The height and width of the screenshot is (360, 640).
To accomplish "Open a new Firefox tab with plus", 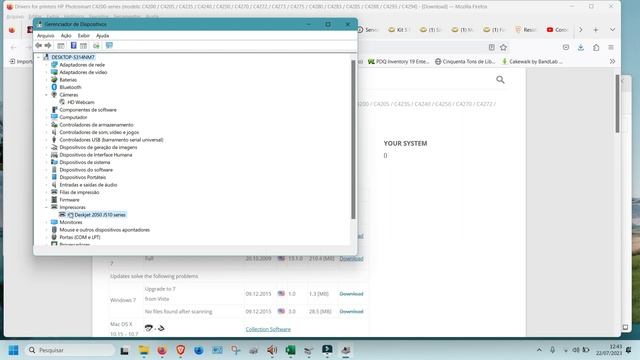I will pyautogui.click(x=596, y=30).
